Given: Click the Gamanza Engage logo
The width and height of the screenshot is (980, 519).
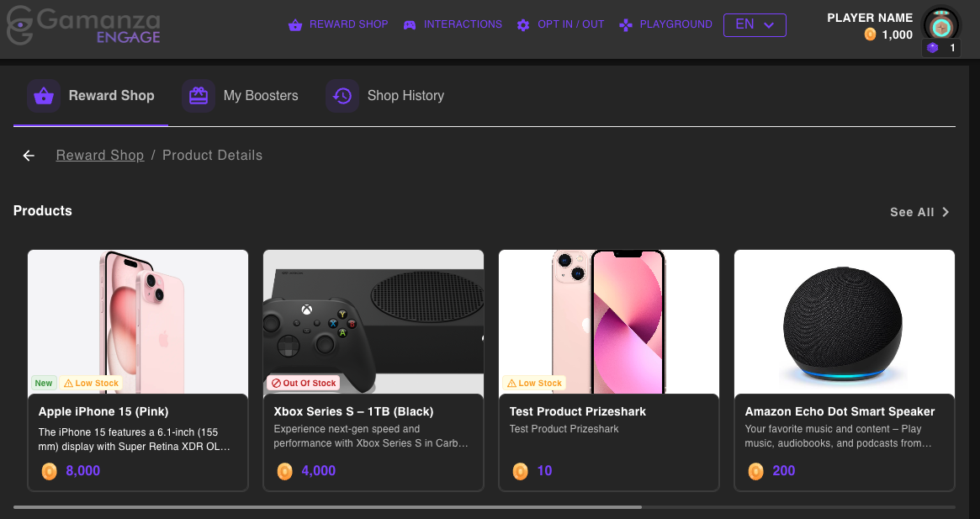Looking at the screenshot, I should [x=82, y=27].
